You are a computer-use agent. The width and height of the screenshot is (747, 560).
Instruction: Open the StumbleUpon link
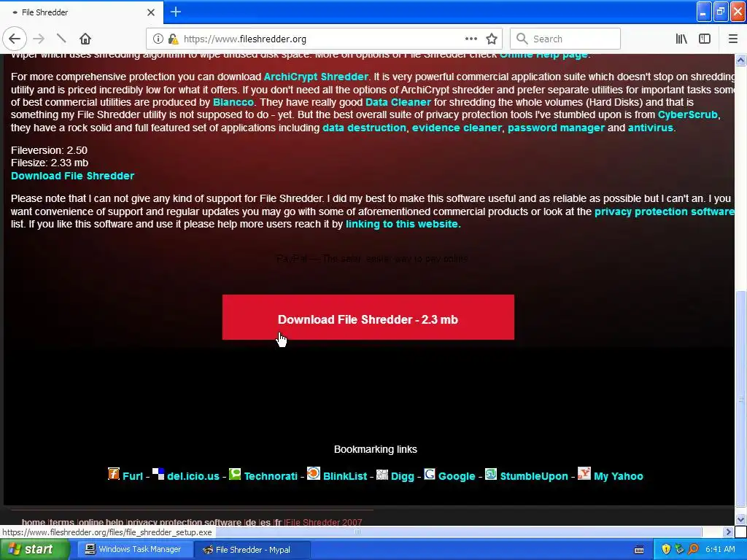pos(534,476)
